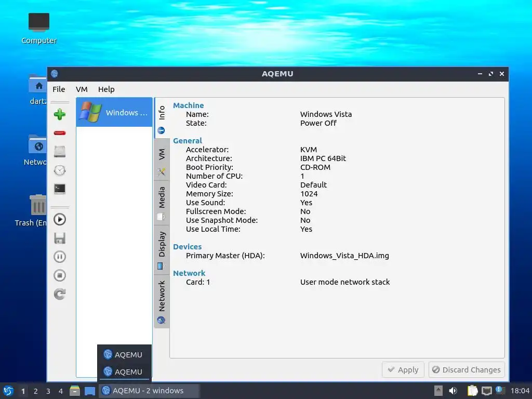Click the Reset VM circular arrow icon
532x399 pixels.
tap(60, 294)
